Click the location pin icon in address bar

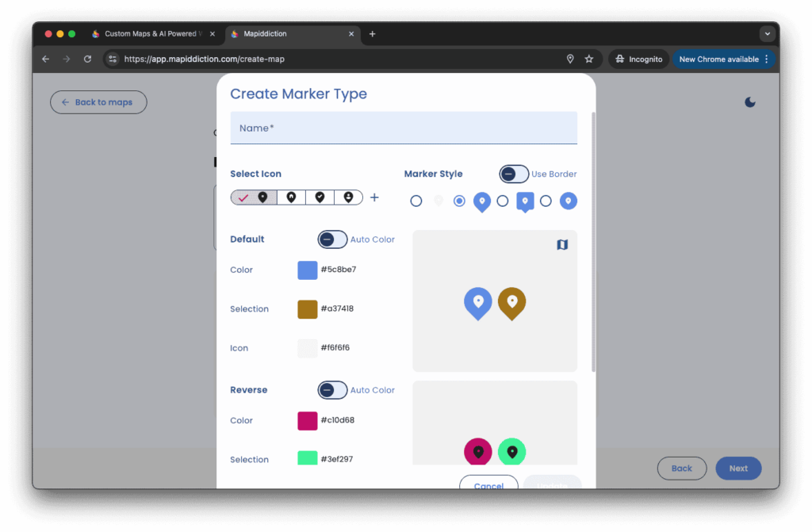[570, 59]
